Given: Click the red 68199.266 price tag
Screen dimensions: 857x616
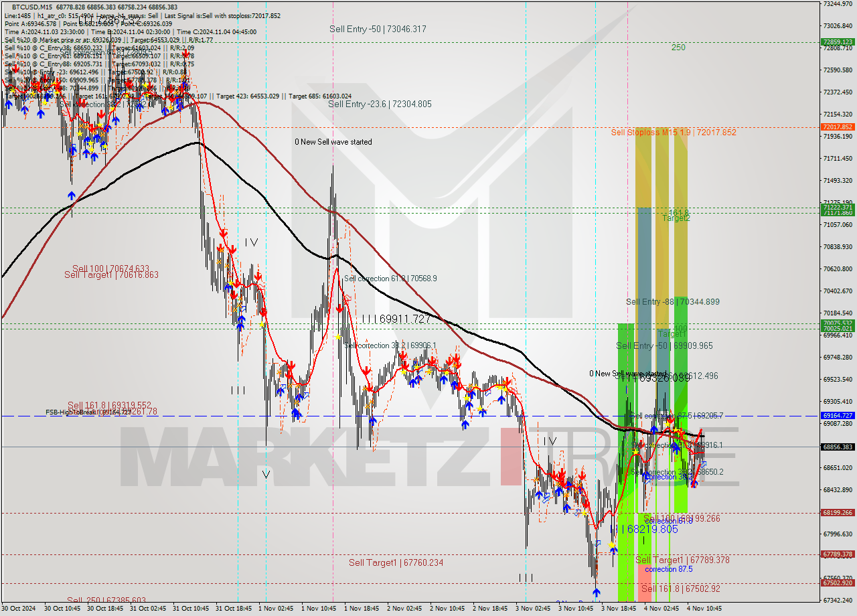Looking at the screenshot, I should pyautogui.click(x=837, y=513).
